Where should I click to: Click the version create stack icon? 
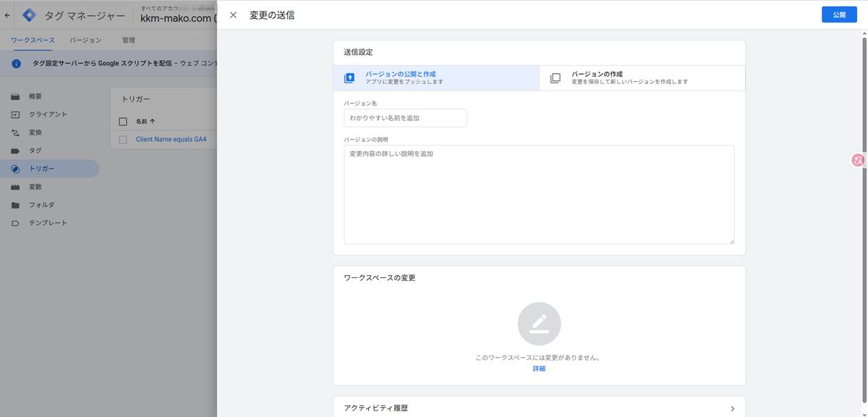tap(556, 77)
